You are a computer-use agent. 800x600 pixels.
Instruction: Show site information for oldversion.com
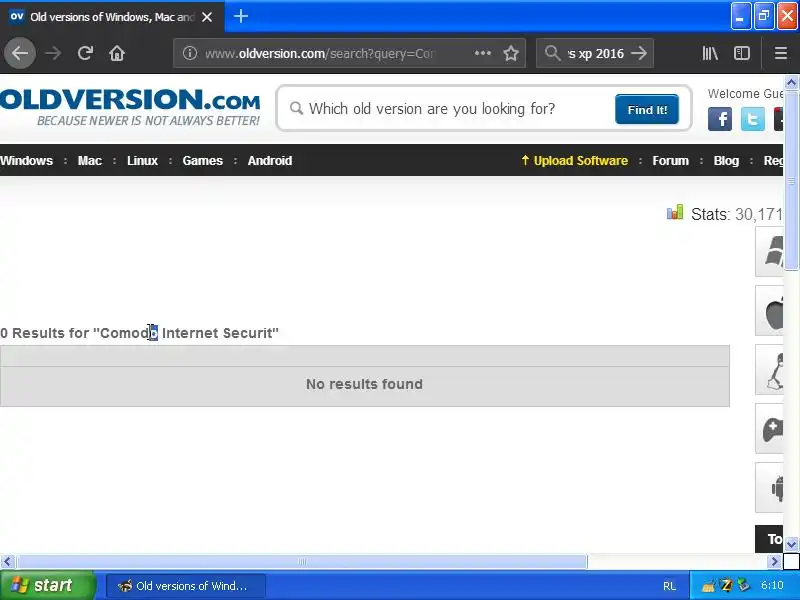pos(190,53)
